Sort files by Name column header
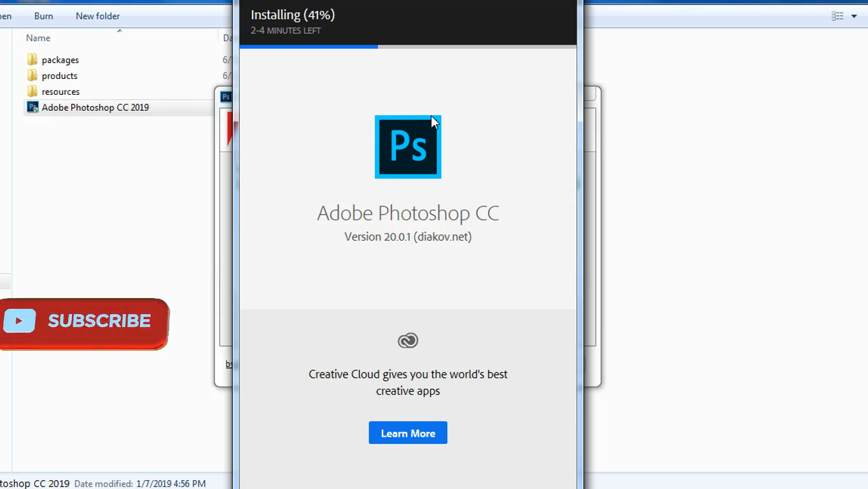Image resolution: width=868 pixels, height=489 pixels. click(38, 38)
